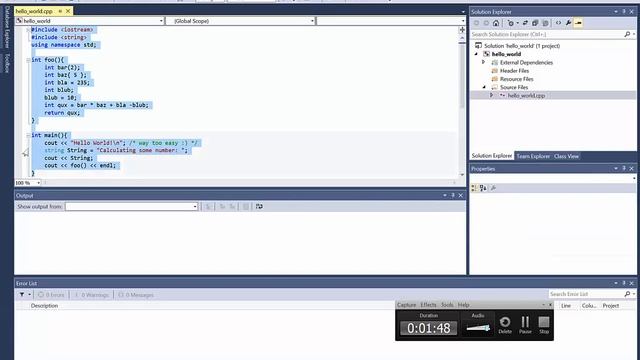Toggle the 0 Errors filter

point(51,295)
